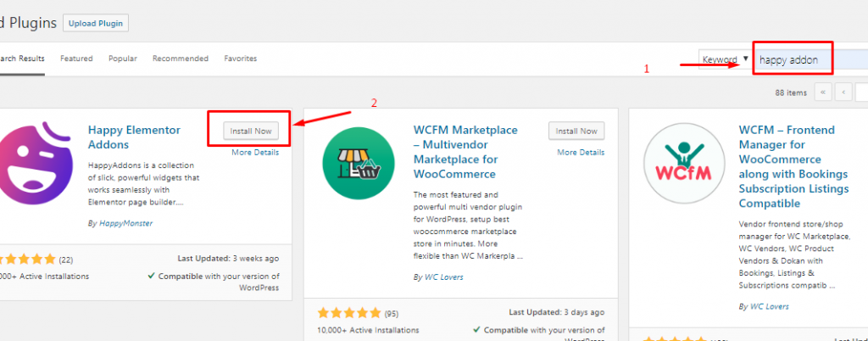Click 'Last Updated: 3 days ago' text
868x341 pixels.
(556, 312)
